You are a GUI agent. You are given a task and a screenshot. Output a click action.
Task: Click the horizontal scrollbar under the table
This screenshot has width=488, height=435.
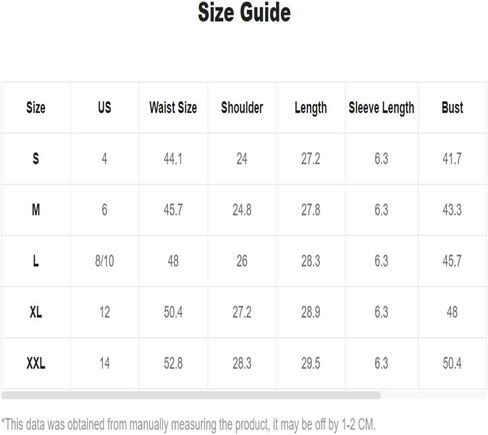[191, 395]
